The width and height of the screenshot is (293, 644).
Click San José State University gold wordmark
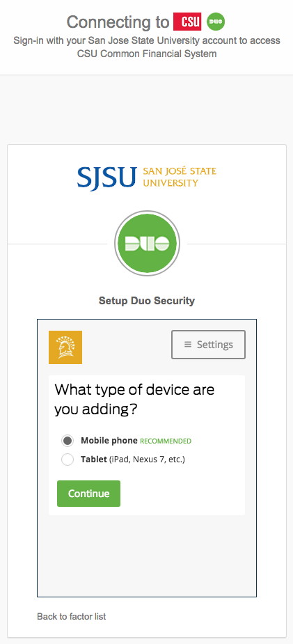[180, 177]
